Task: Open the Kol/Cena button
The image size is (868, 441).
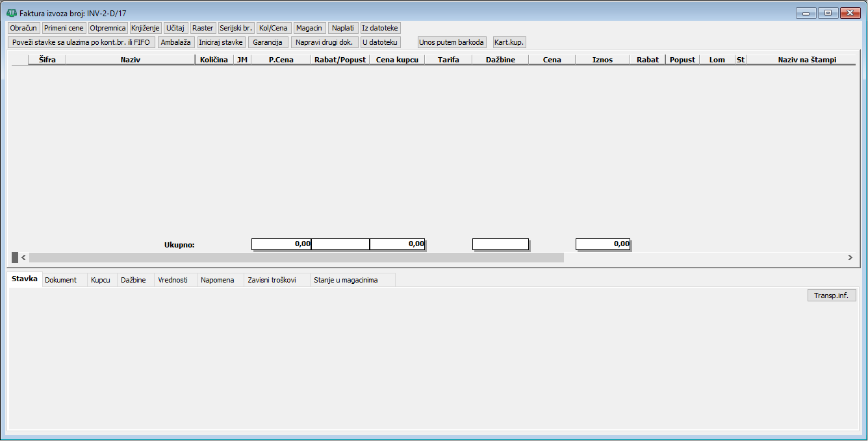Action: pos(273,28)
